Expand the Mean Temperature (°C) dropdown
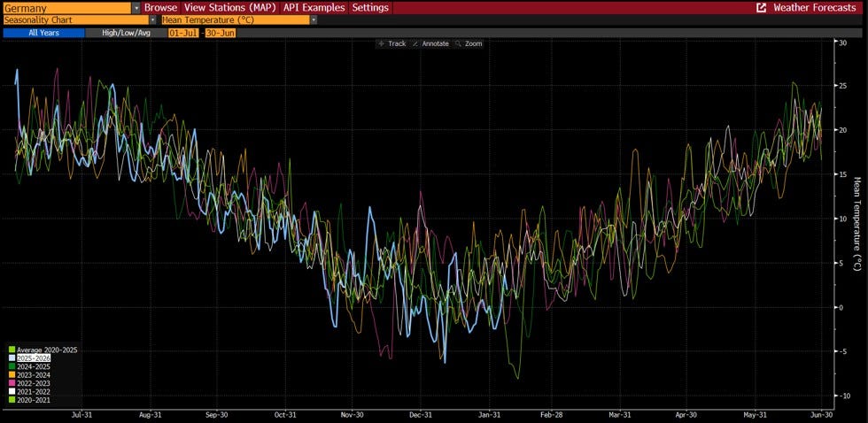This screenshot has width=868, height=423. [x=314, y=19]
